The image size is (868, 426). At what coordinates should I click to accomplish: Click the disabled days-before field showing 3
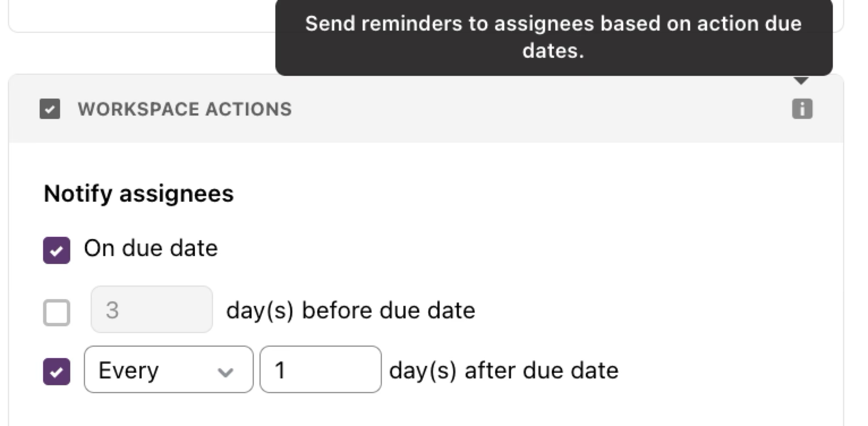[x=152, y=309]
